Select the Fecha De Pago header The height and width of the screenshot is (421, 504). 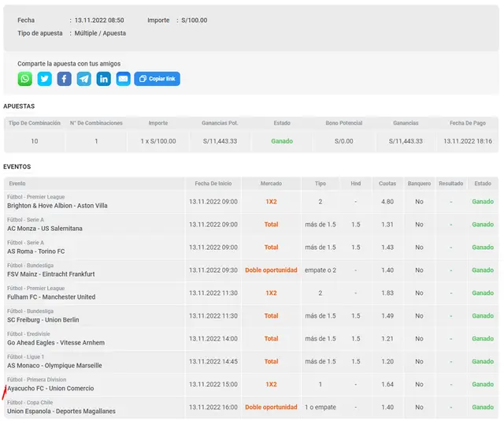pos(468,123)
